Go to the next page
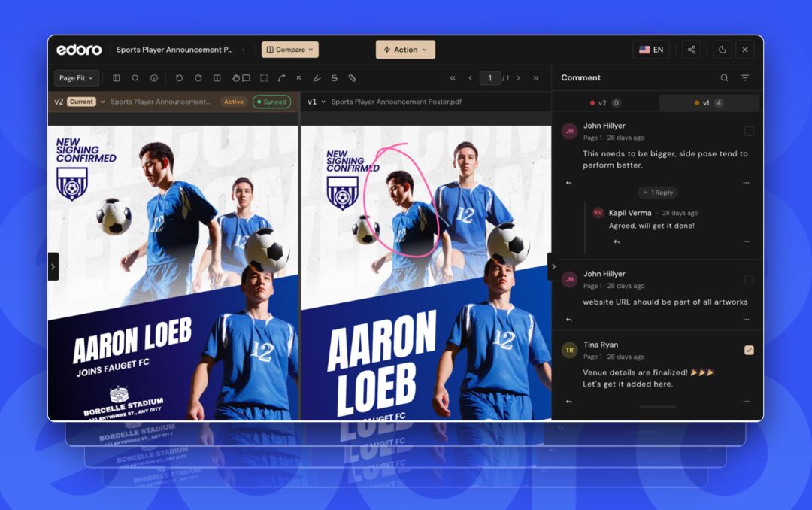This screenshot has width=812, height=510. click(518, 78)
